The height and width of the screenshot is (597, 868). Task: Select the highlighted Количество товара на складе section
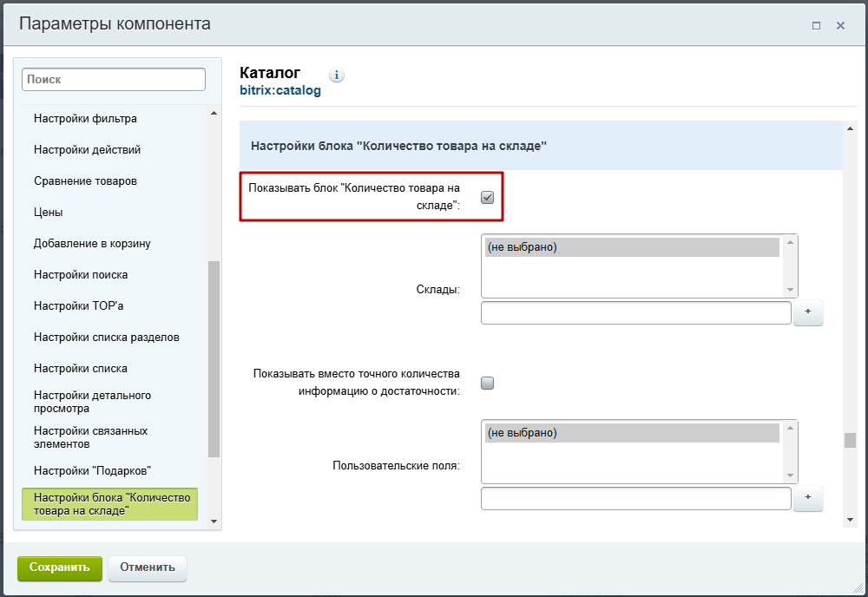click(x=109, y=504)
